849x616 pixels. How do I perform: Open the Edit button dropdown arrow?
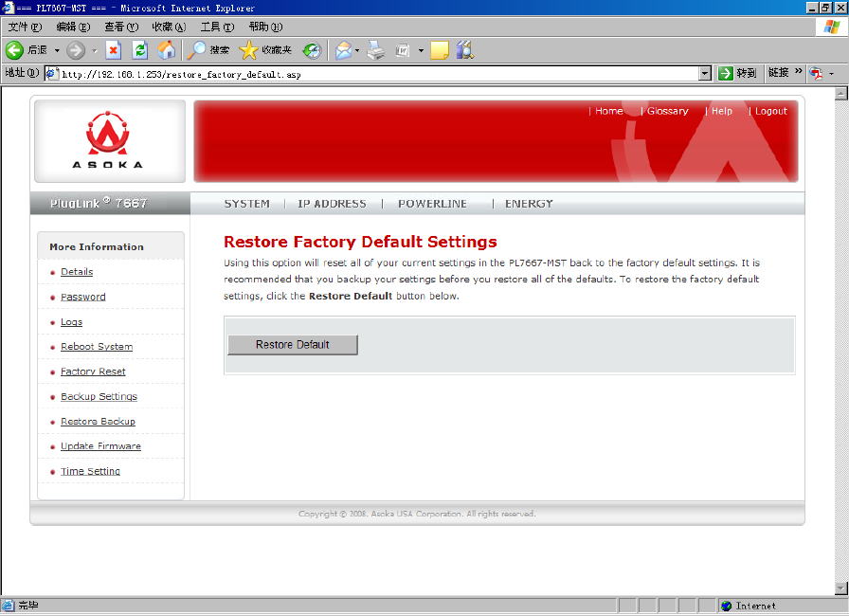(x=421, y=51)
